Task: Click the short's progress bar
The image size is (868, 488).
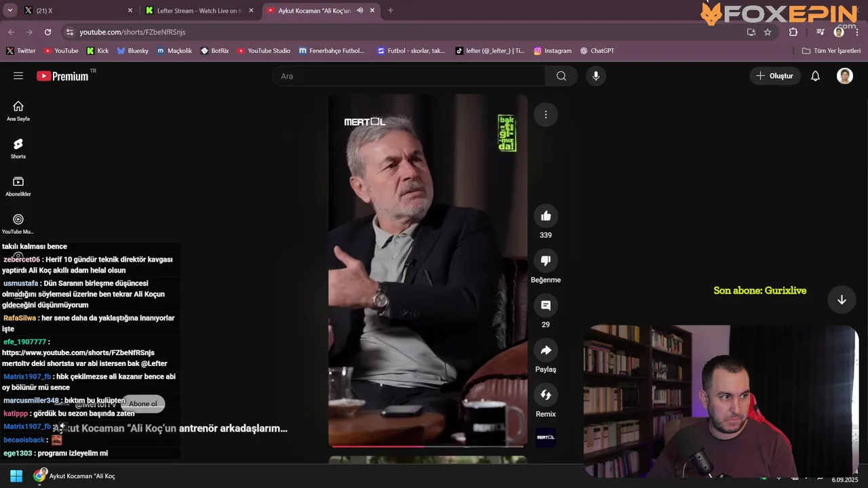Action: (x=428, y=446)
